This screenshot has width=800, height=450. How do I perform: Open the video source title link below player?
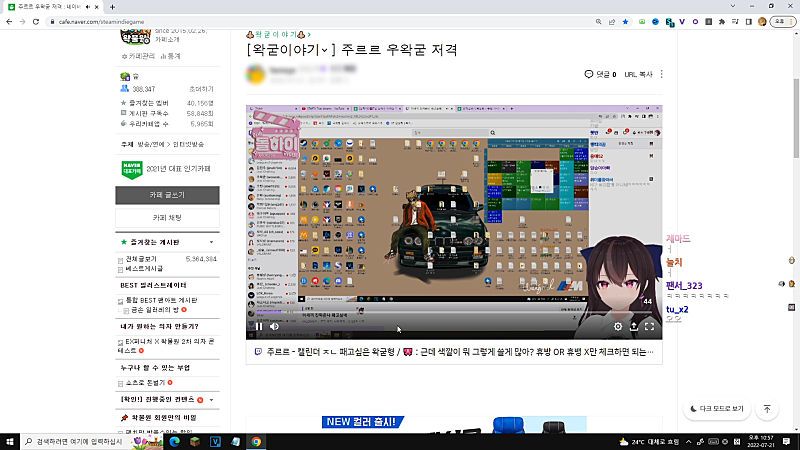(460, 352)
